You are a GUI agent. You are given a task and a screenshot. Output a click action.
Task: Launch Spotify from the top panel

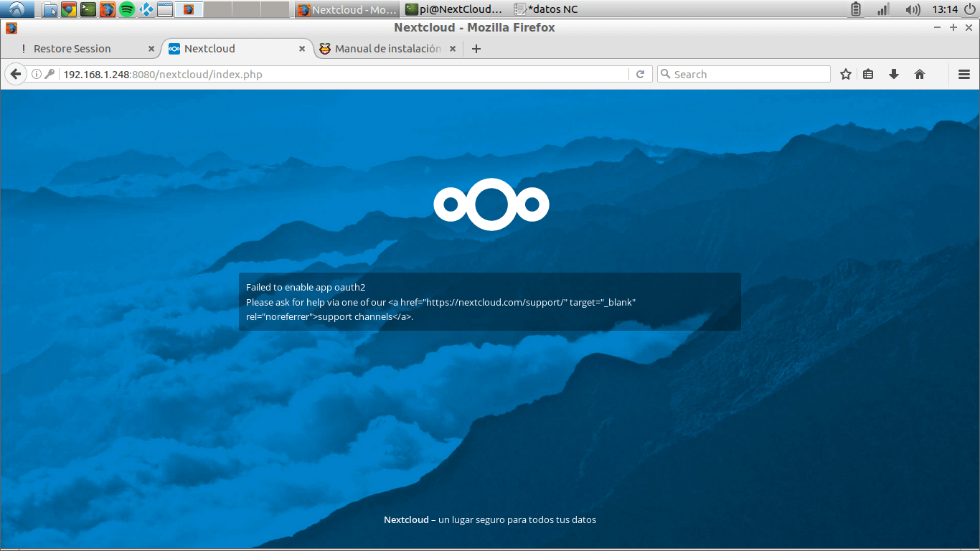tap(127, 9)
